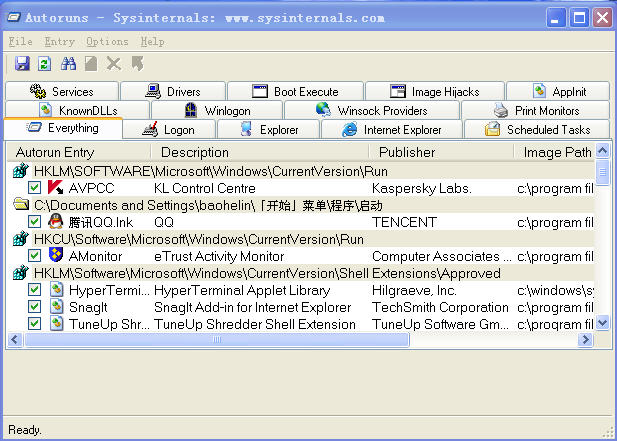Toggle the HyperTerminal entry checkbox
617x441 pixels.
click(x=35, y=290)
